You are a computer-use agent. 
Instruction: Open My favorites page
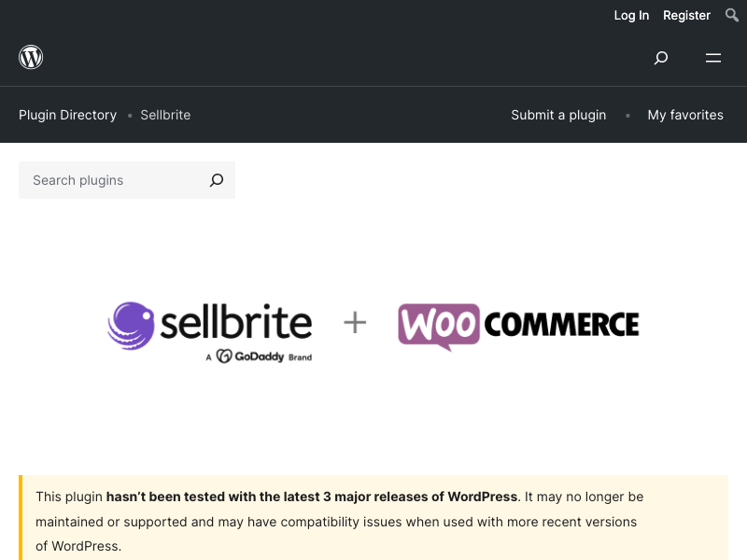point(685,115)
